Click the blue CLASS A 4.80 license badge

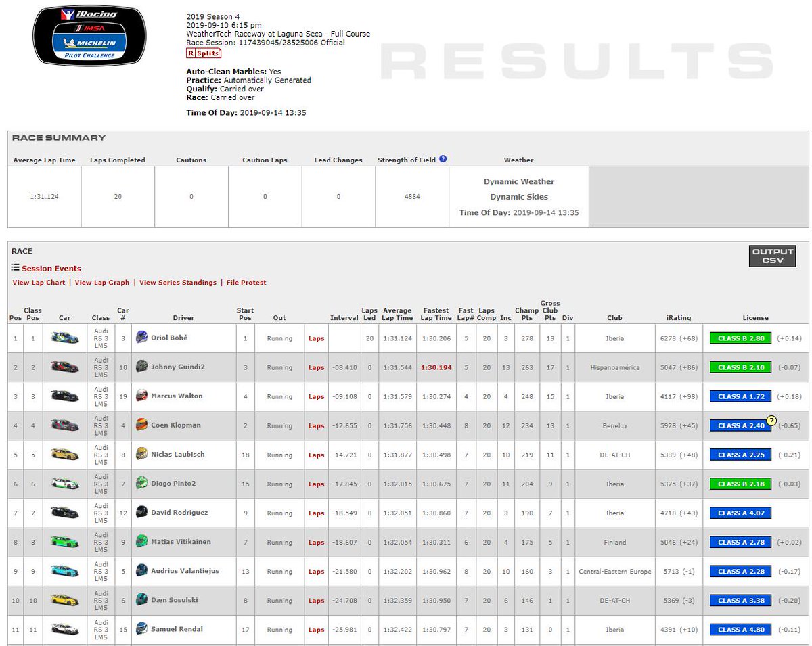pyautogui.click(x=741, y=629)
